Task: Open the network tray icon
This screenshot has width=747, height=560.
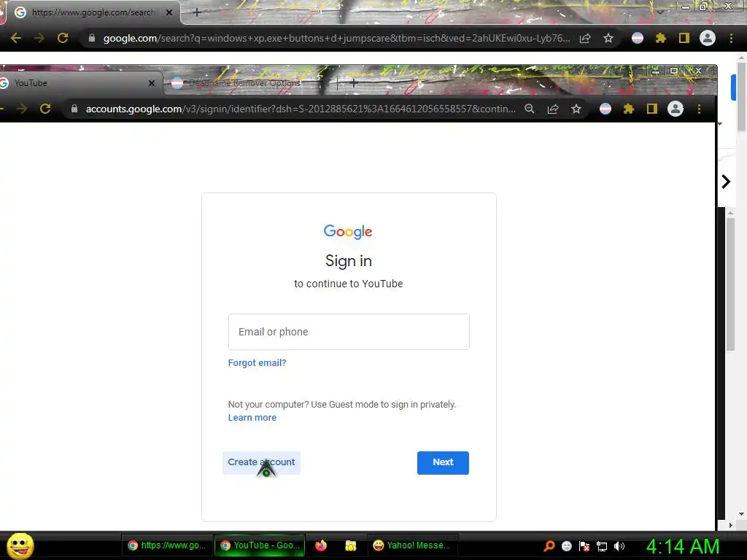Action: click(x=602, y=547)
